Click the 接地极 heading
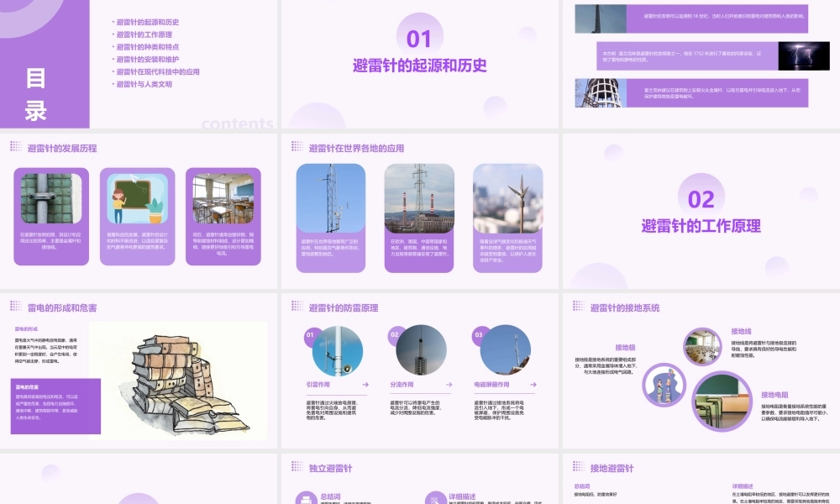 625,348
